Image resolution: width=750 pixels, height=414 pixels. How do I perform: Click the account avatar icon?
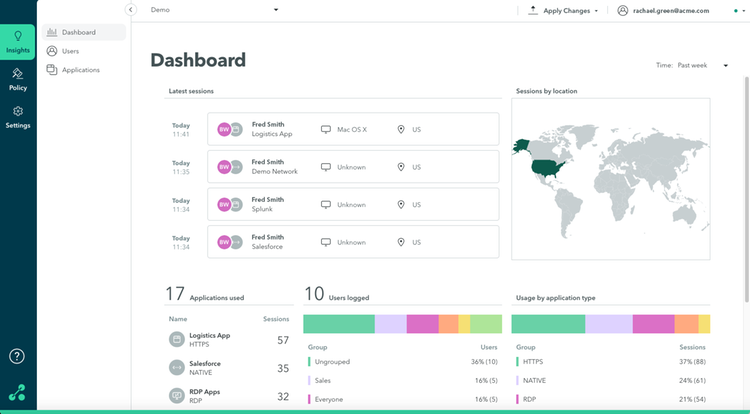pos(623,10)
